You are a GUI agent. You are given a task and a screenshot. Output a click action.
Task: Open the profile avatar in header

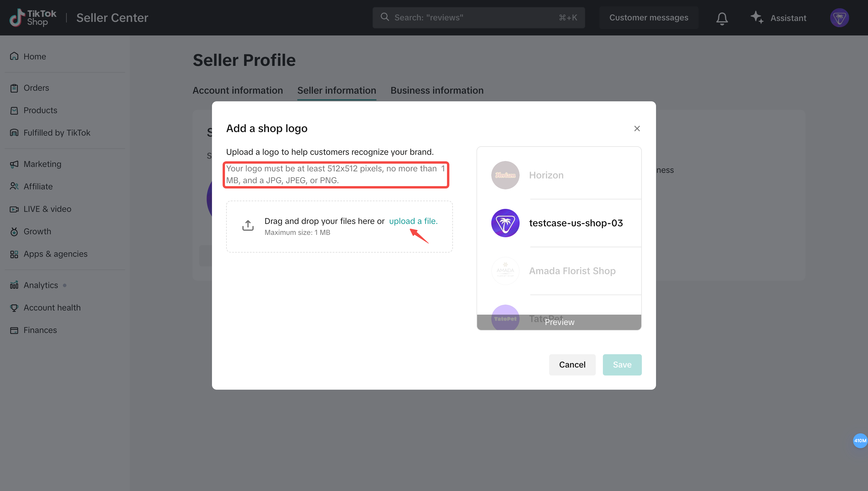point(839,18)
